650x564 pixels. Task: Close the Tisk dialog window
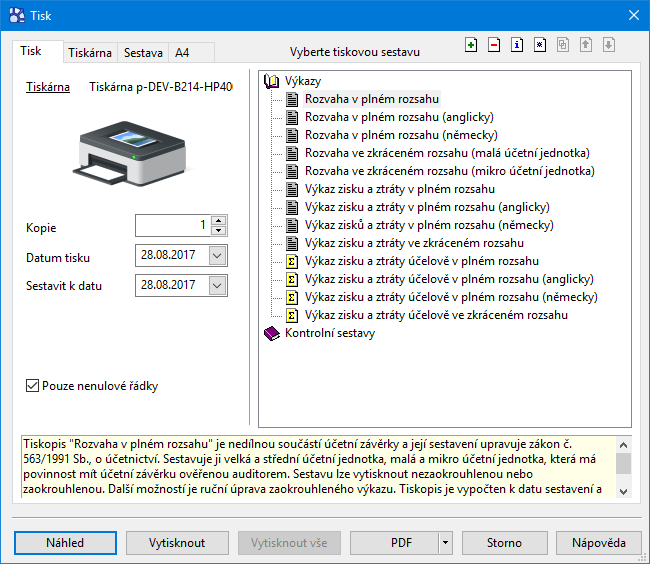pyautogui.click(x=633, y=15)
